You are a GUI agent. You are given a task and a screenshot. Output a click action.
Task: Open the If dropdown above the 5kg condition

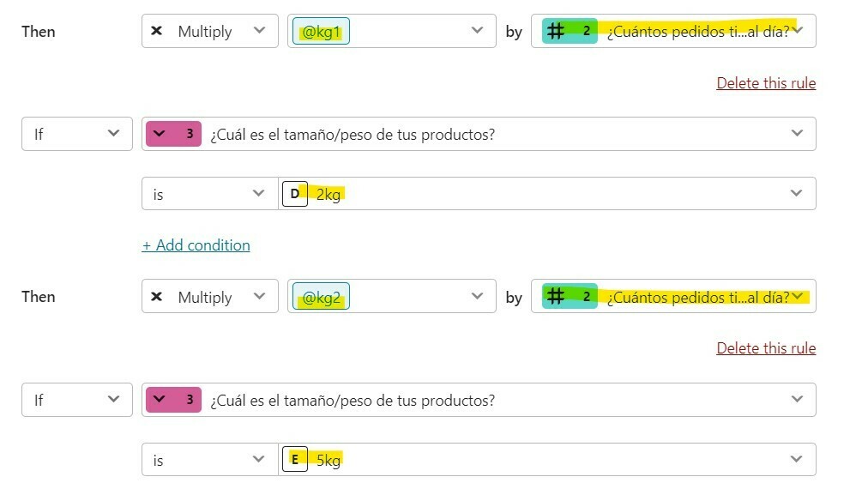click(x=77, y=400)
